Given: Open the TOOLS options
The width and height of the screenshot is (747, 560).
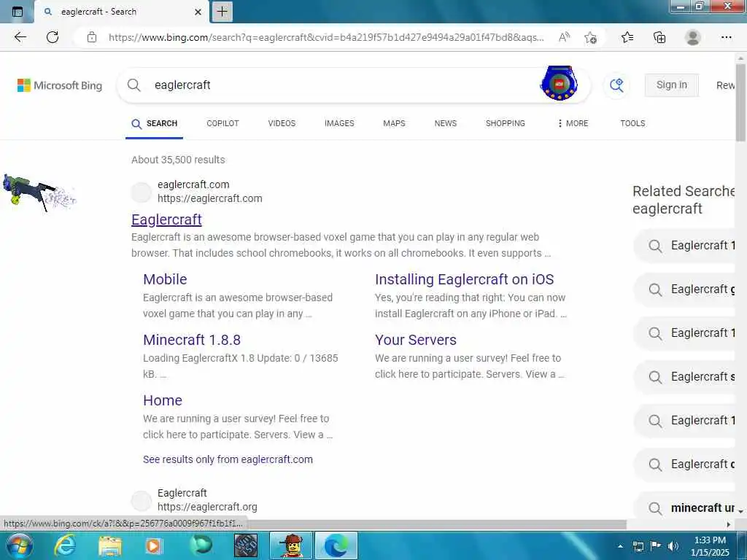Looking at the screenshot, I should tap(632, 123).
